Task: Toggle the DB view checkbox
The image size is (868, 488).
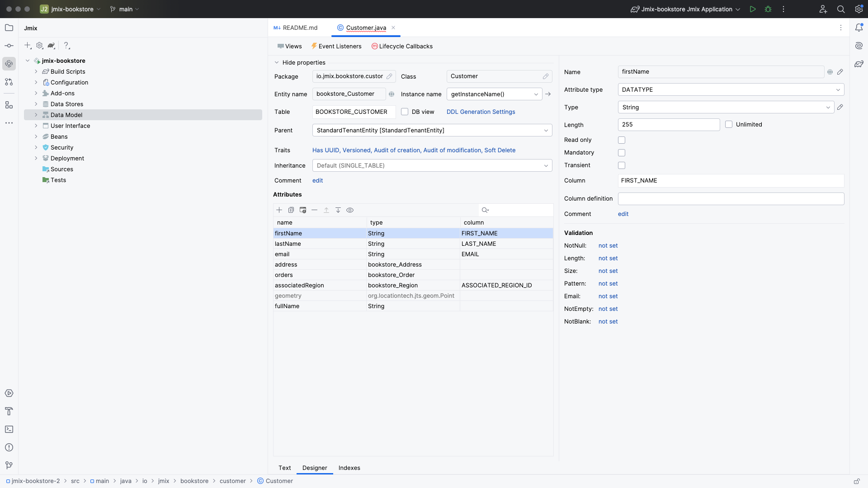Action: [x=405, y=112]
